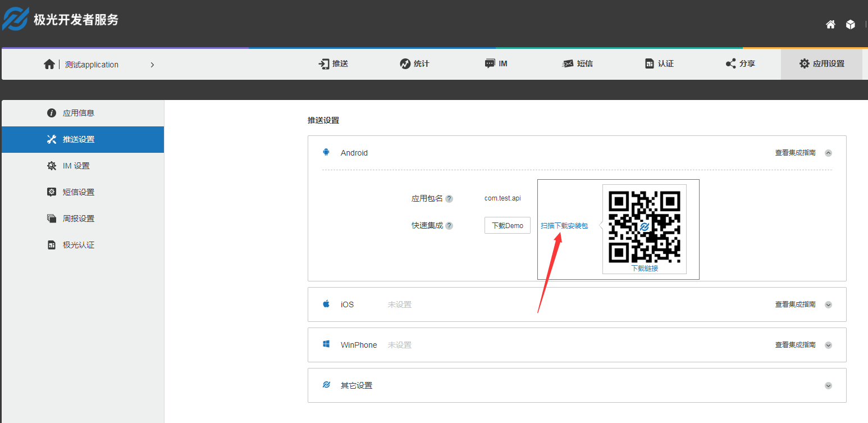Click the Windows logo icon for WinPhone
The height and width of the screenshot is (423, 868).
click(x=326, y=344)
